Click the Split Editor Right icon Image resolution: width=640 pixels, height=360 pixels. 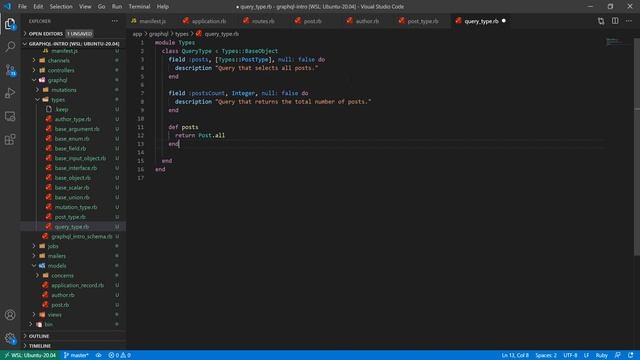pos(615,21)
